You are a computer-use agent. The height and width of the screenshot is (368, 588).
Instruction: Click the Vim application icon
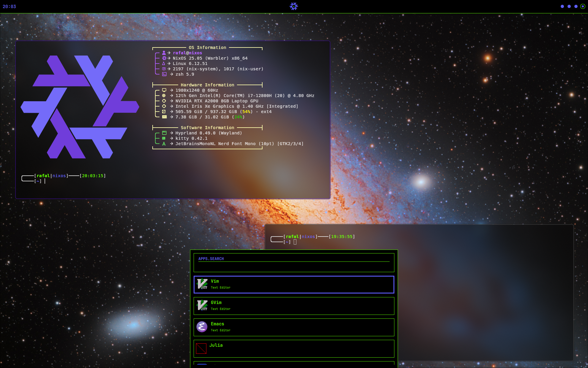[x=202, y=284]
